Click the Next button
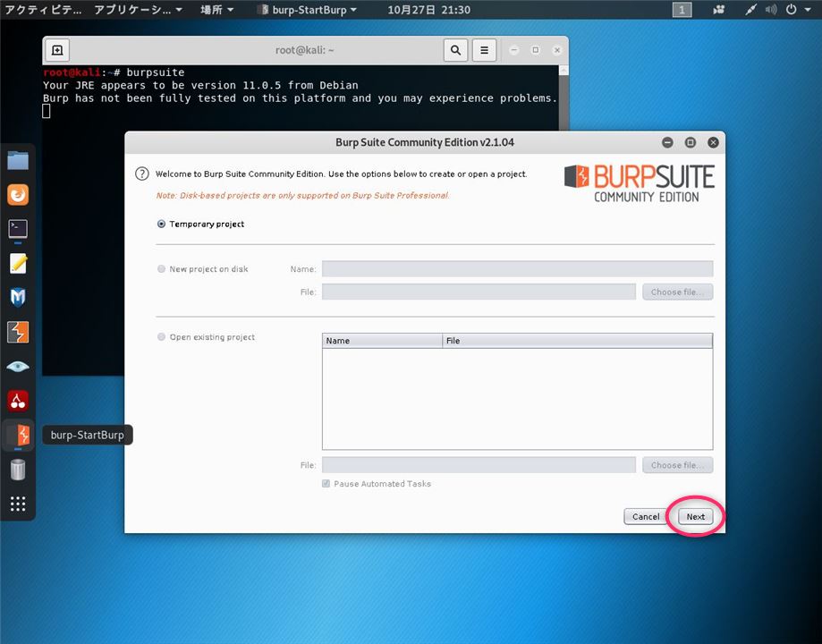The image size is (822, 644). [x=695, y=517]
